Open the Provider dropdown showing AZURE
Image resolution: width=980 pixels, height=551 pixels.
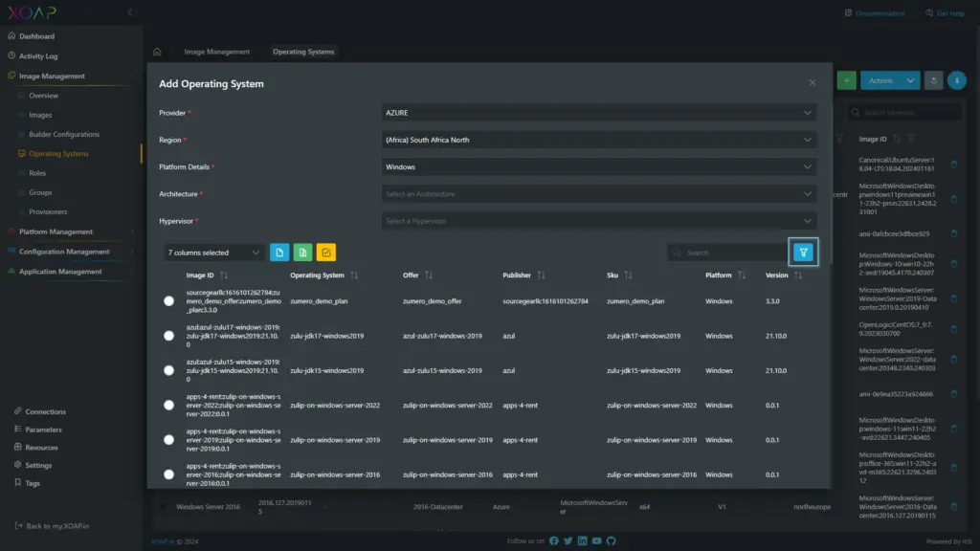pyautogui.click(x=599, y=113)
